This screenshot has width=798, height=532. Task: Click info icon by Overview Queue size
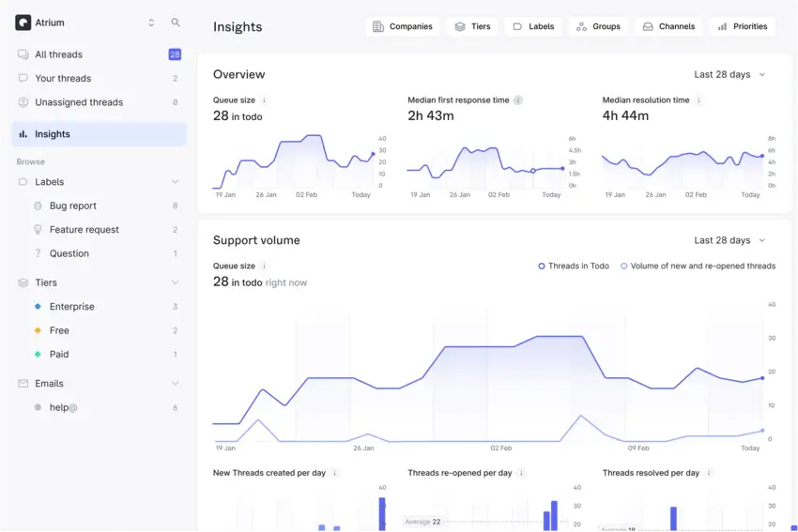(x=264, y=100)
